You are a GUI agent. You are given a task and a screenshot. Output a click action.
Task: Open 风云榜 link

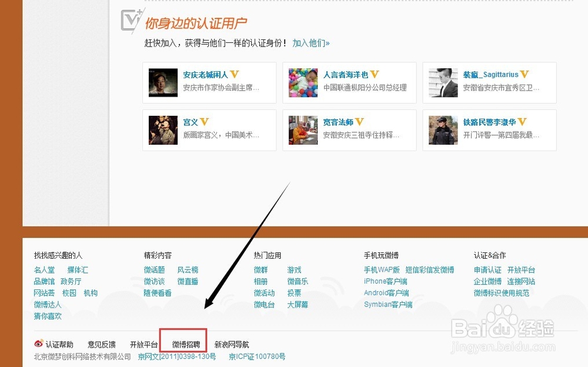[188, 270]
